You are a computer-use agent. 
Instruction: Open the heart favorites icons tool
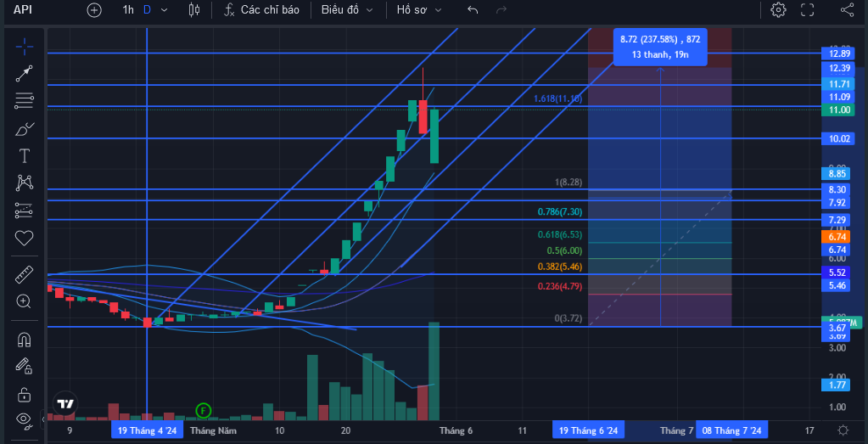(24, 239)
